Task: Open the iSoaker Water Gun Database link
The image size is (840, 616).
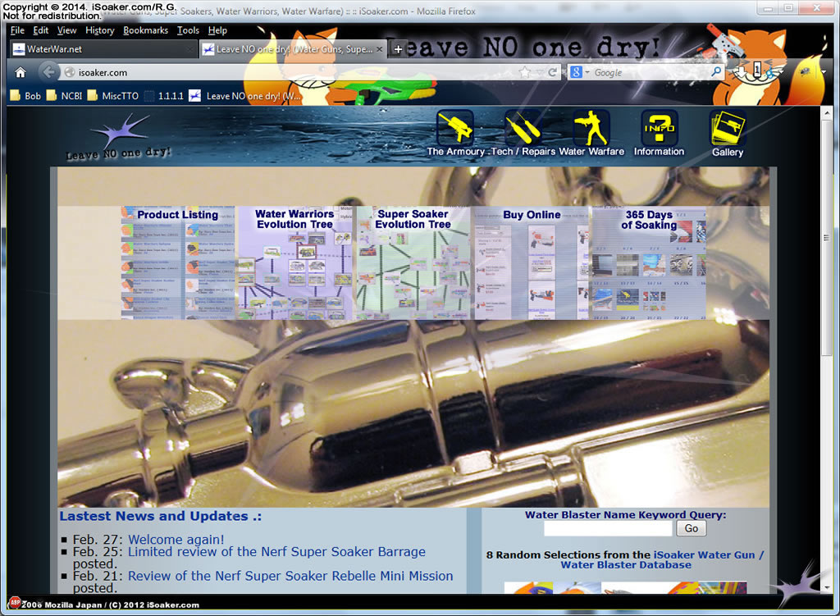Action: (662, 559)
